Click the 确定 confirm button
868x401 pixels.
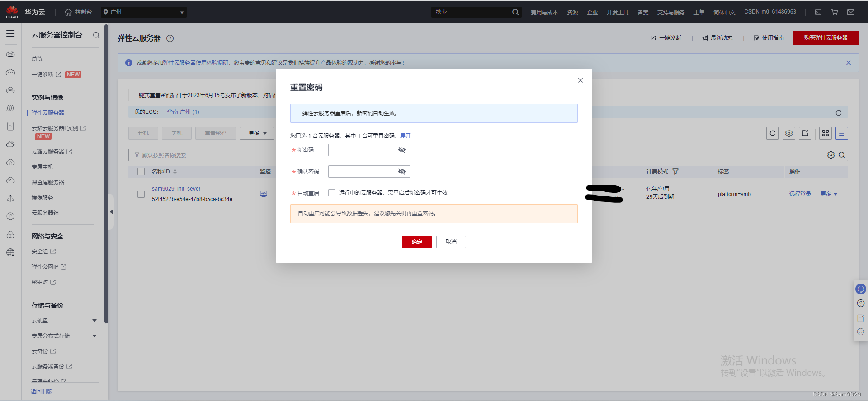417,242
